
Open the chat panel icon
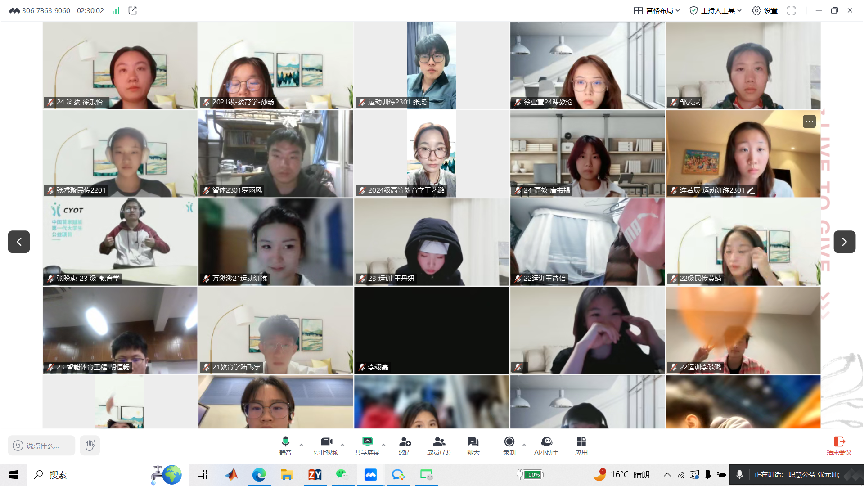472,444
